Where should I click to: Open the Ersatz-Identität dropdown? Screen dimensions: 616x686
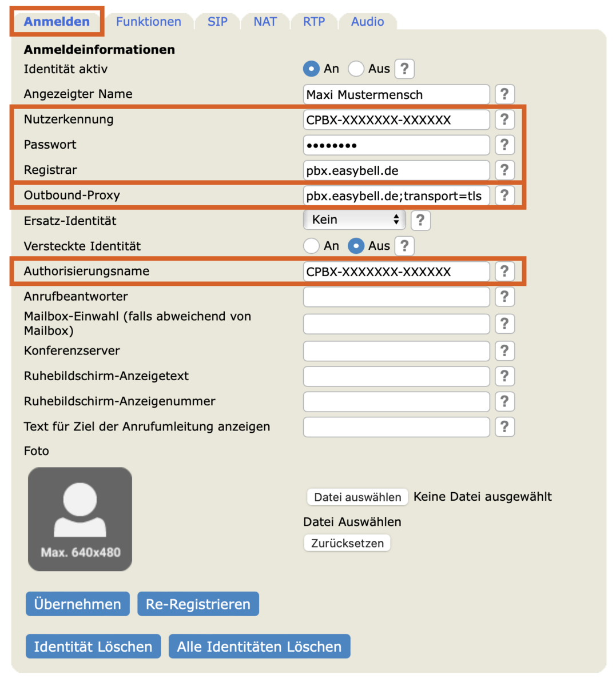tap(354, 220)
